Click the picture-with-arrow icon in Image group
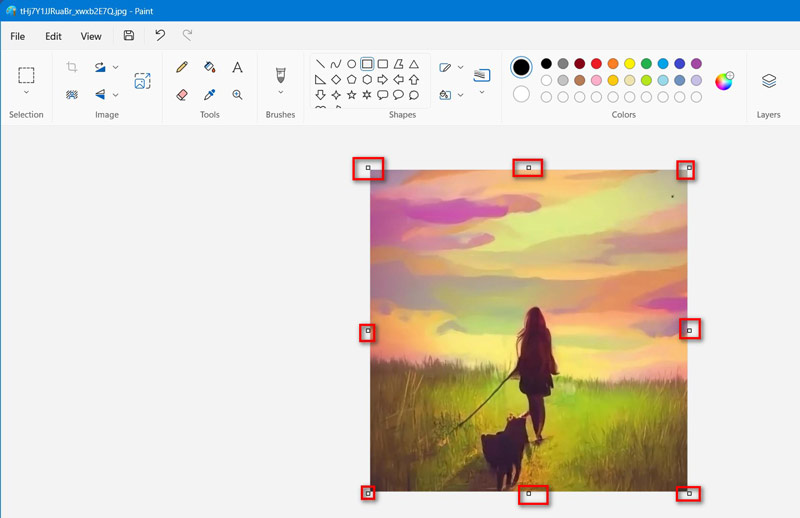800x518 pixels. (142, 81)
